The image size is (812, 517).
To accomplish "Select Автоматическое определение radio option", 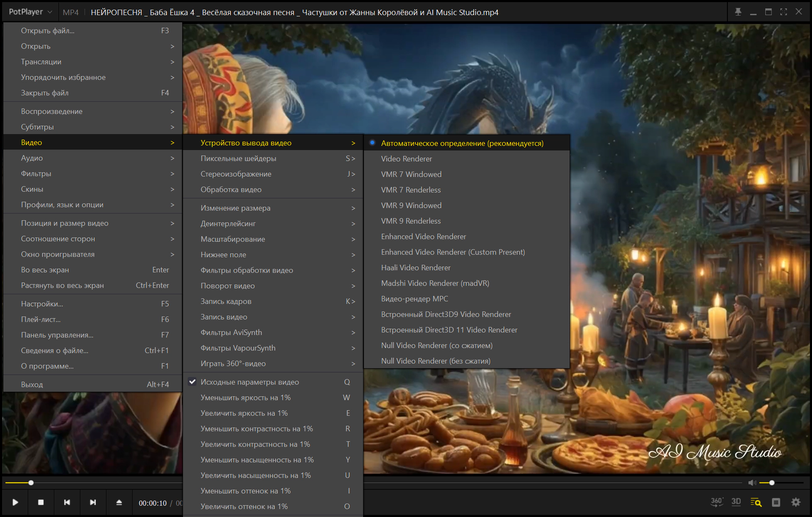I will click(462, 143).
